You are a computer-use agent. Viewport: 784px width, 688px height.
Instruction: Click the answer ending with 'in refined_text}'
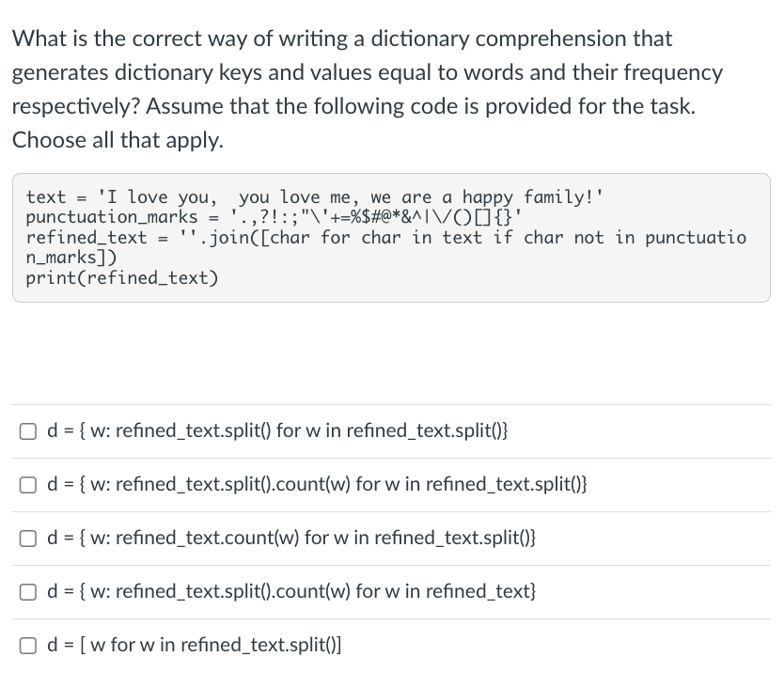(291, 591)
